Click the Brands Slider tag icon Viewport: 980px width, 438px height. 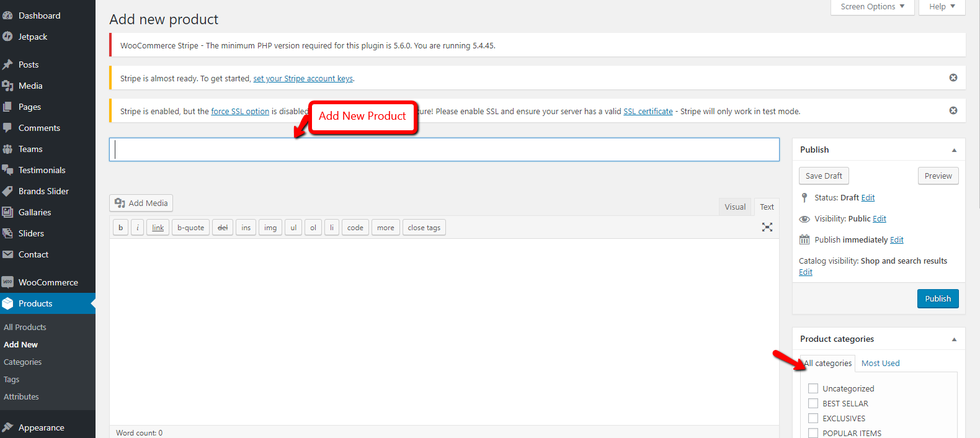click(7, 191)
